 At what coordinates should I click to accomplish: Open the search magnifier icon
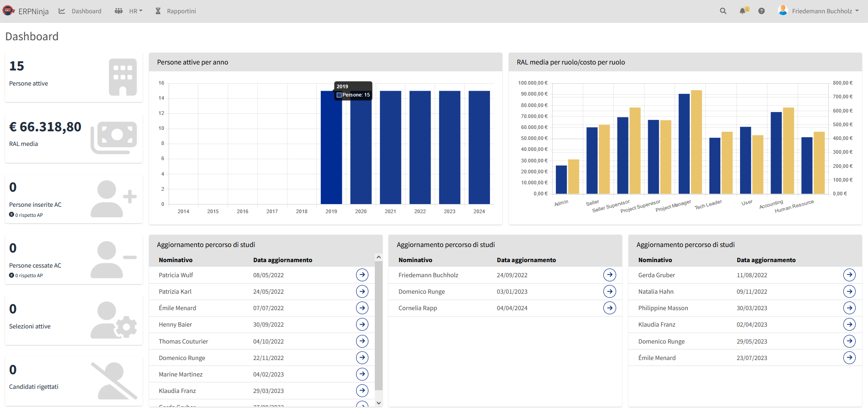(723, 11)
